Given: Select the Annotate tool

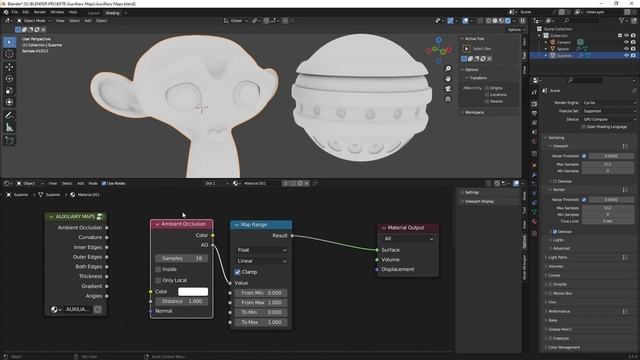Looking at the screenshot, I should 9,116.
